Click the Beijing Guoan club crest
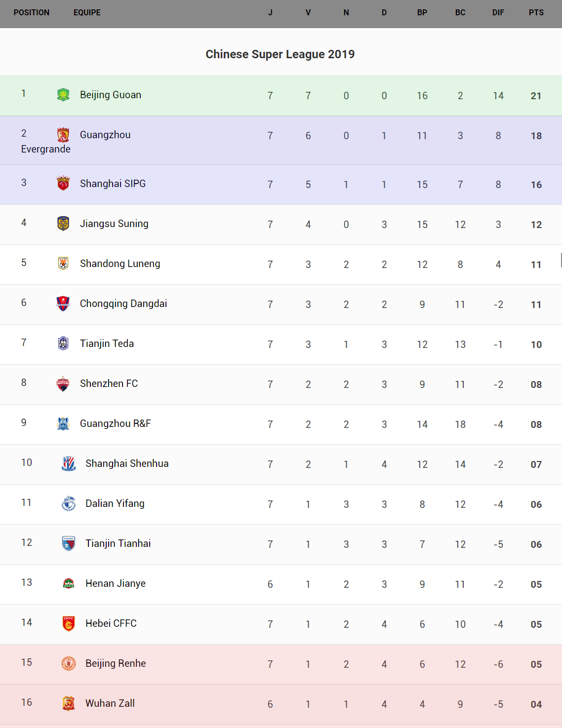 [63, 94]
